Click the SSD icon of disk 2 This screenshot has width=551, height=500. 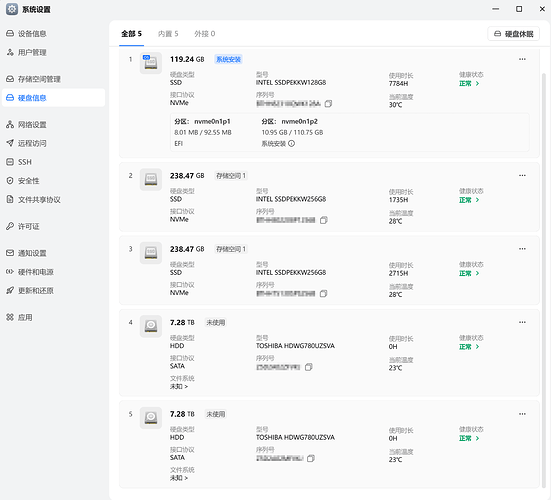(x=151, y=179)
